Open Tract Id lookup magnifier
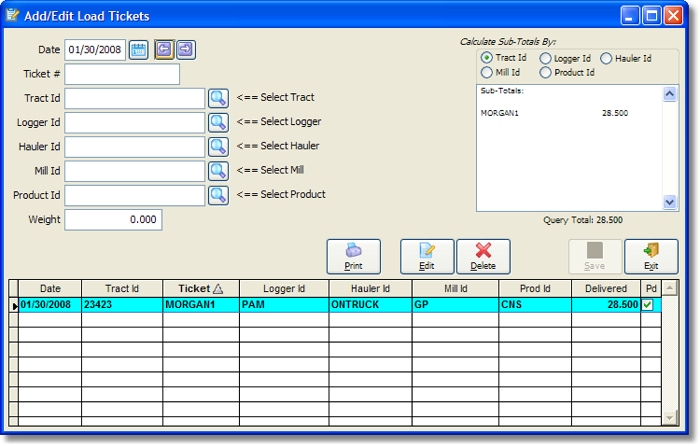 tap(218, 98)
